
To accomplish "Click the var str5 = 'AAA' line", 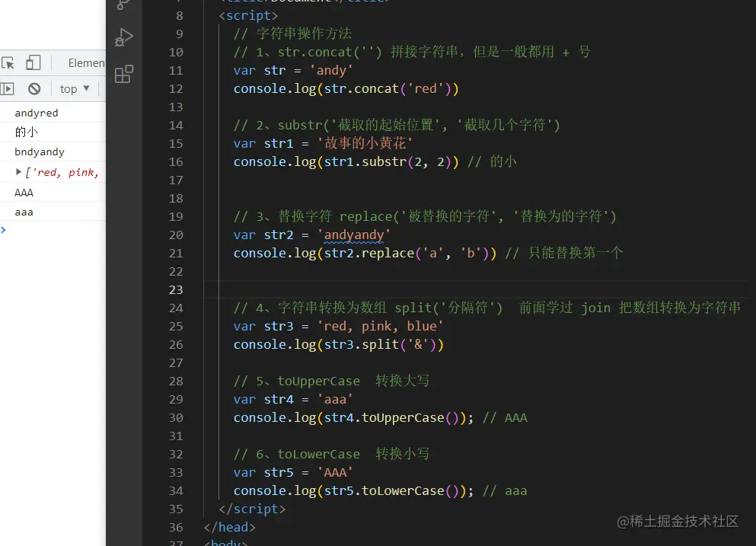I will (x=293, y=473).
